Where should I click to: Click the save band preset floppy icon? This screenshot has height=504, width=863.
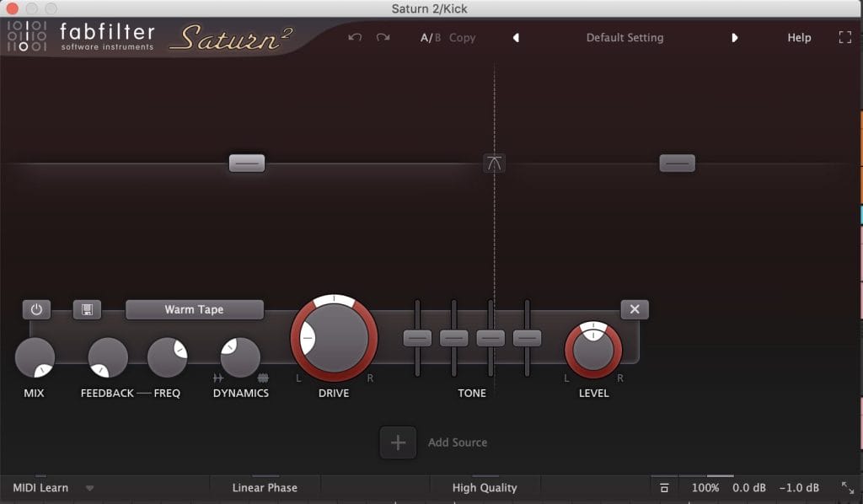tap(87, 309)
